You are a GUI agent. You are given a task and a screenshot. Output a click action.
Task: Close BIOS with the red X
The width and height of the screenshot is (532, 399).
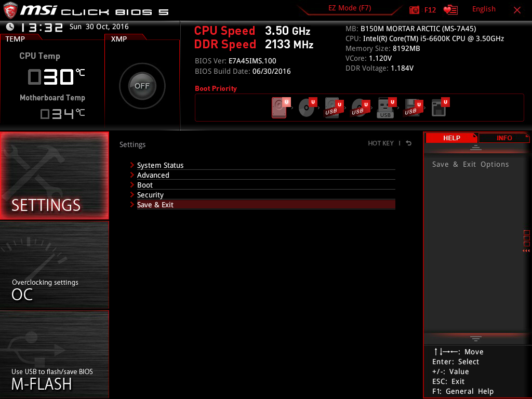click(517, 10)
